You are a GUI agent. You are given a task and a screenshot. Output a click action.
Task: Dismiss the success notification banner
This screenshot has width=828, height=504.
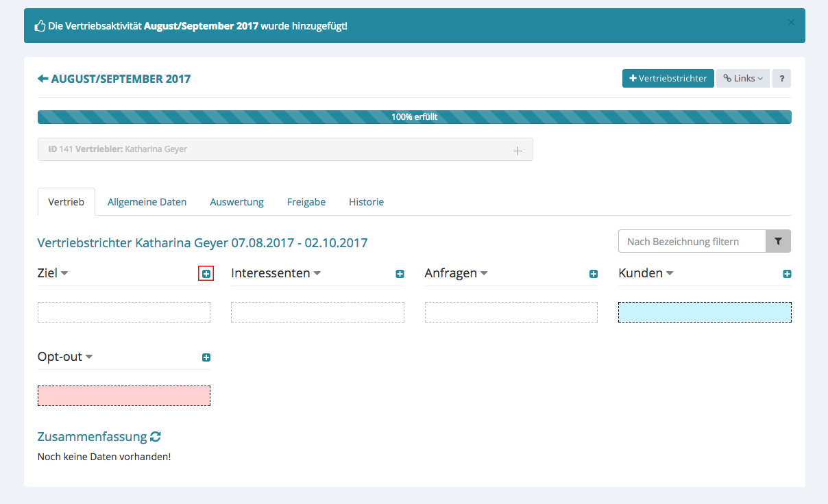point(791,23)
